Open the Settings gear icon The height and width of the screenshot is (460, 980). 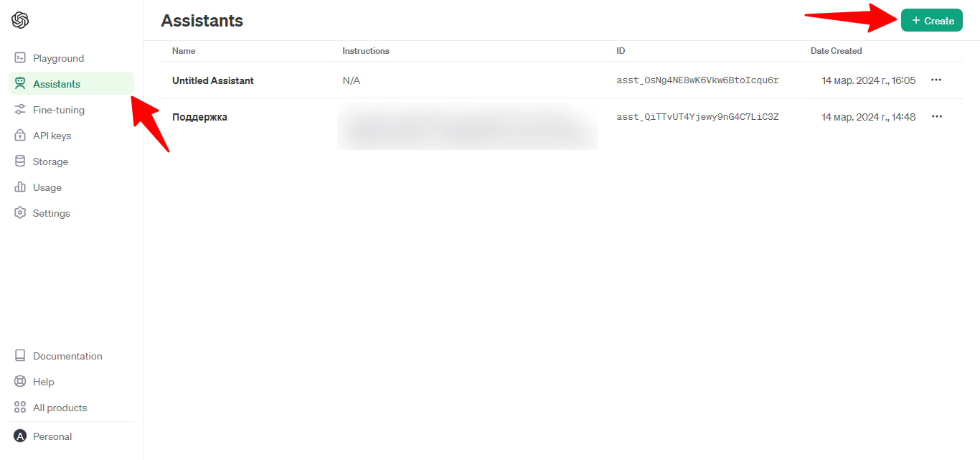click(20, 212)
